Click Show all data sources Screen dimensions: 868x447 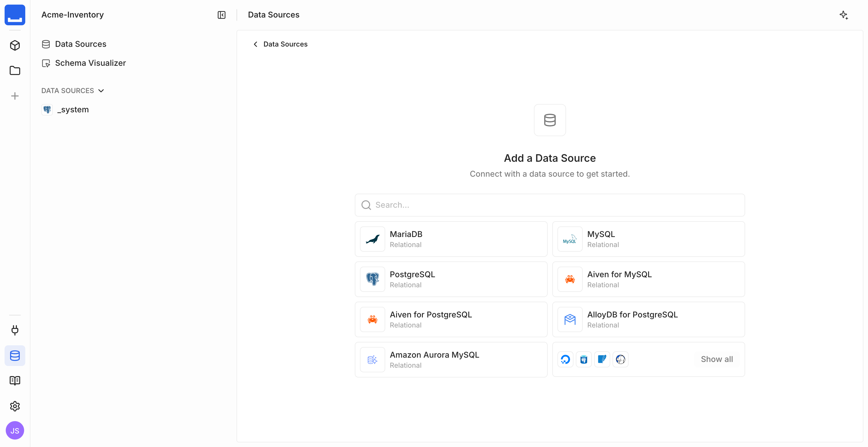click(x=717, y=359)
